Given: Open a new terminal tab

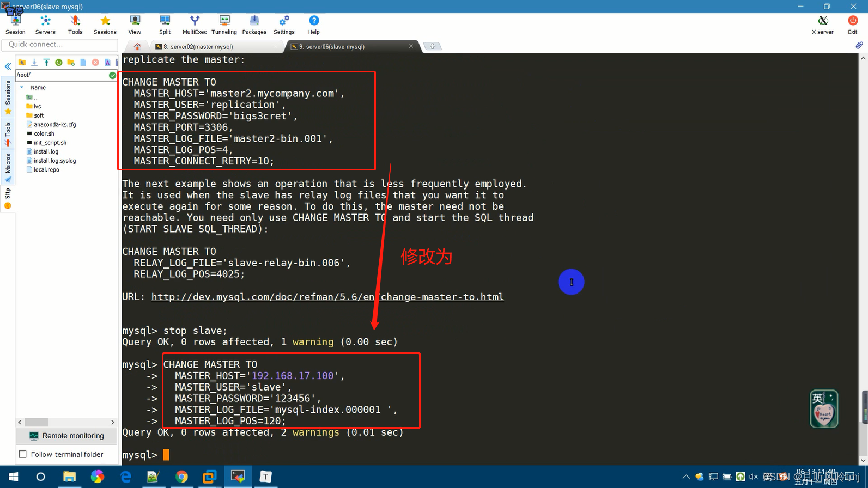Looking at the screenshot, I should tap(433, 46).
